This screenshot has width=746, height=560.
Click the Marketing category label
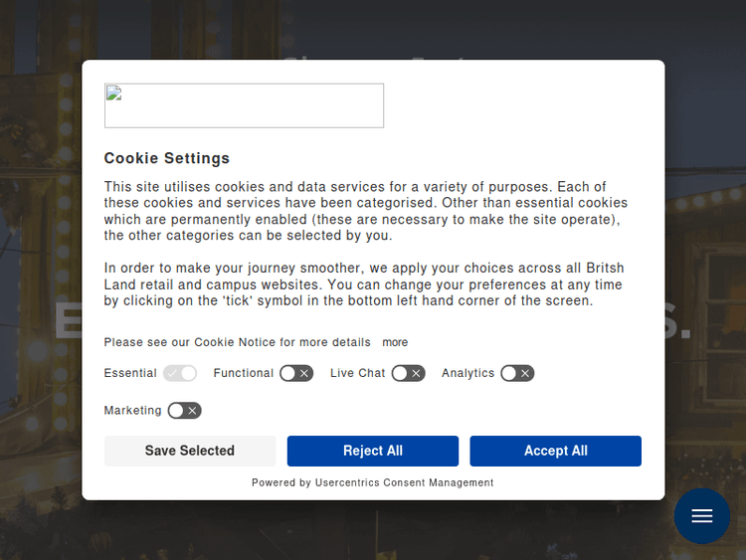point(132,411)
